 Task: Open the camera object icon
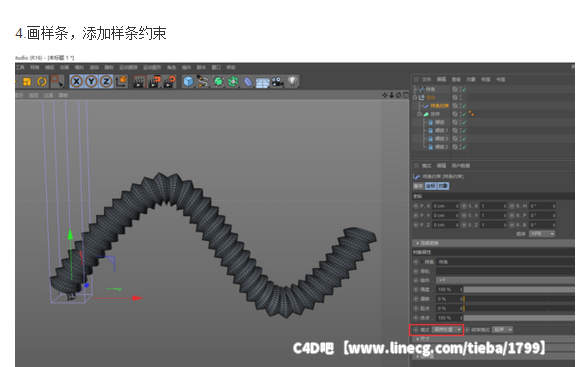[277, 82]
